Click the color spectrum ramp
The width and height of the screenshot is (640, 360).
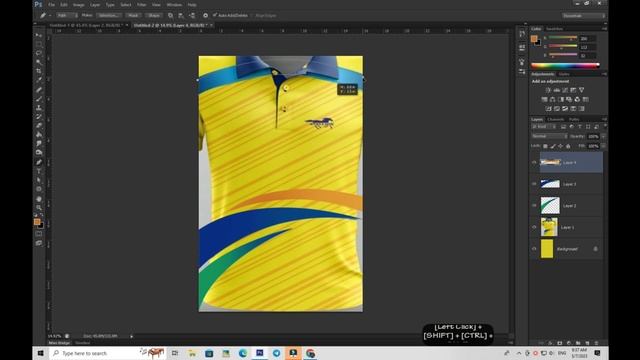pos(565,65)
